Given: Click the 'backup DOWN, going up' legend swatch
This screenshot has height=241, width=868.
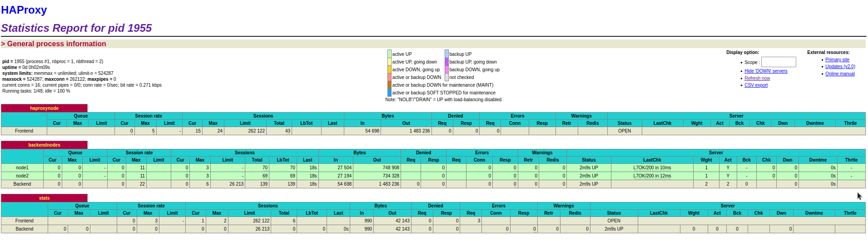Looking at the screenshot, I should click(x=446, y=69).
